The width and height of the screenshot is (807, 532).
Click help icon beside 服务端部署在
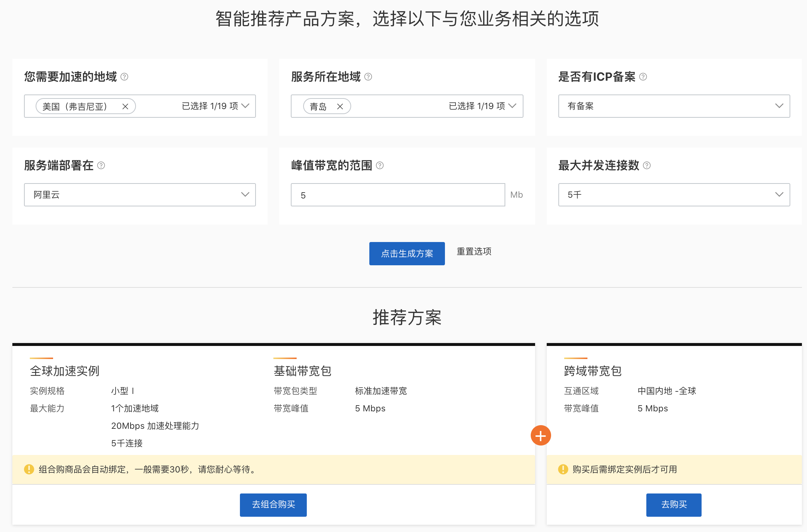coord(101,165)
